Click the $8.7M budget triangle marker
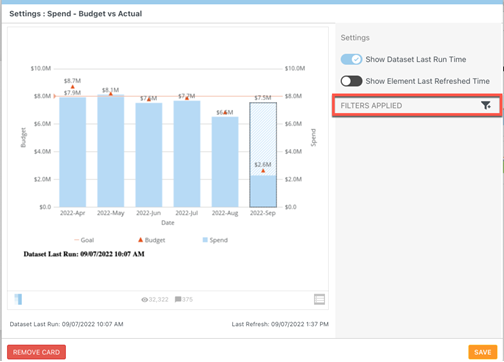 click(x=73, y=87)
